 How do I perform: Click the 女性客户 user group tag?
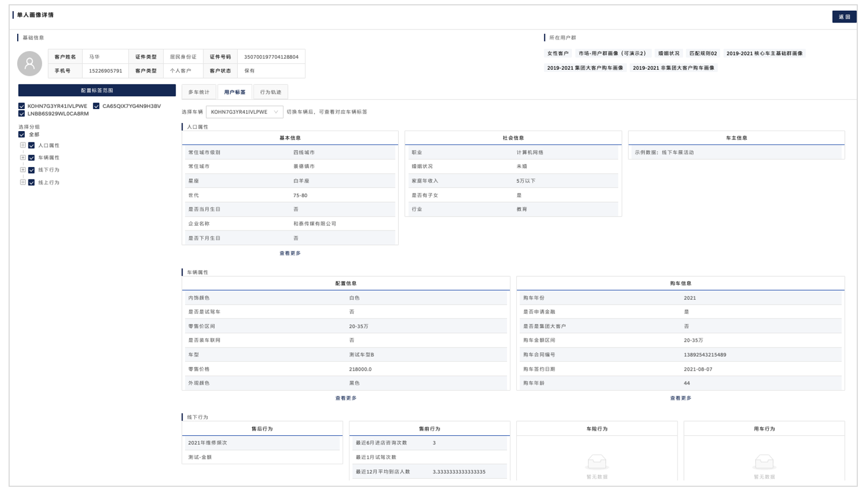558,53
